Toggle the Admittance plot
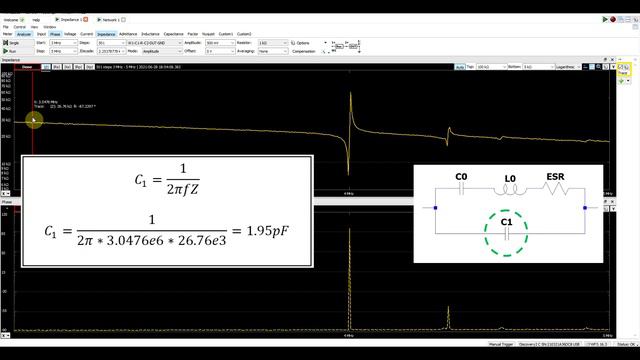The height and width of the screenshot is (360, 640). [x=128, y=34]
